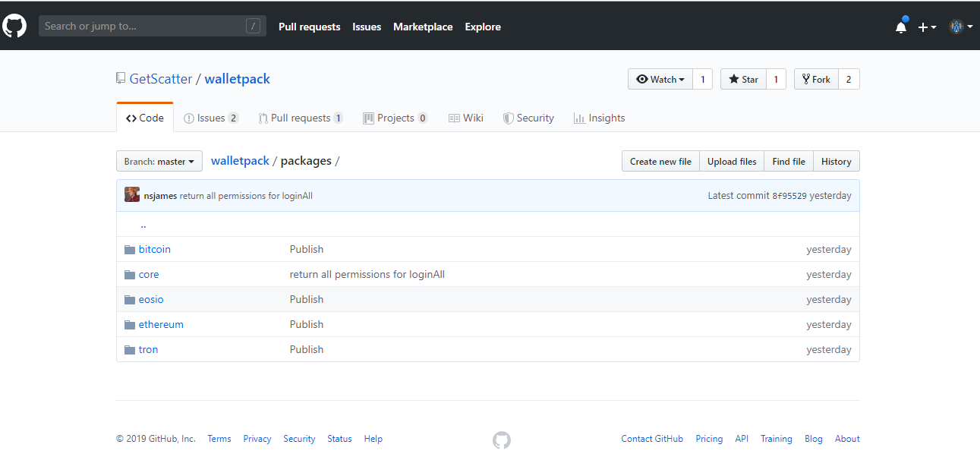
Task: Click Find file
Action: 789,162
